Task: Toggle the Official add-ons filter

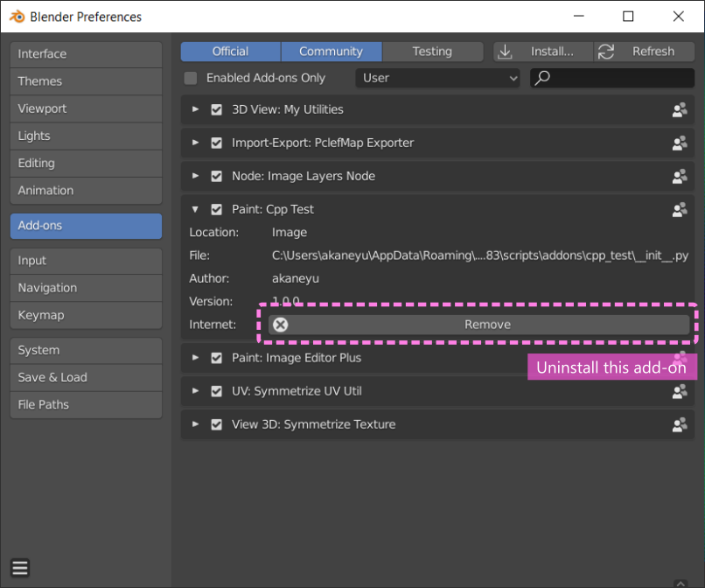Action: [231, 52]
